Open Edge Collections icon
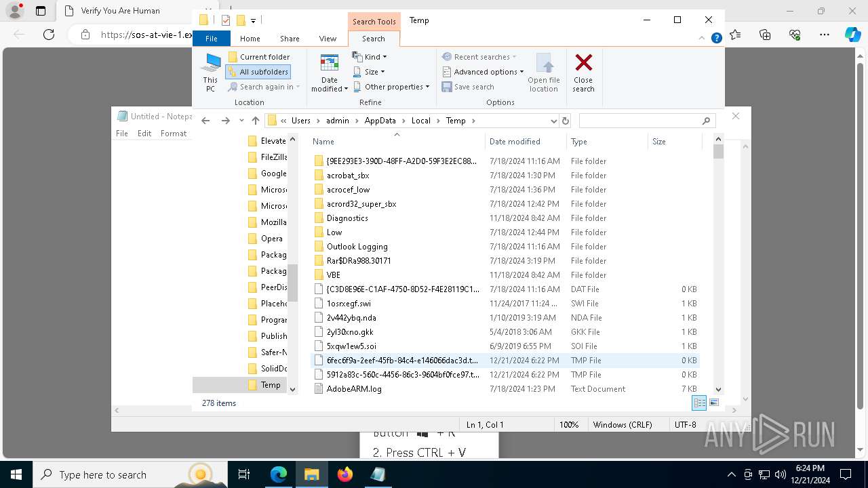The height and width of the screenshot is (488, 868). coord(765,35)
